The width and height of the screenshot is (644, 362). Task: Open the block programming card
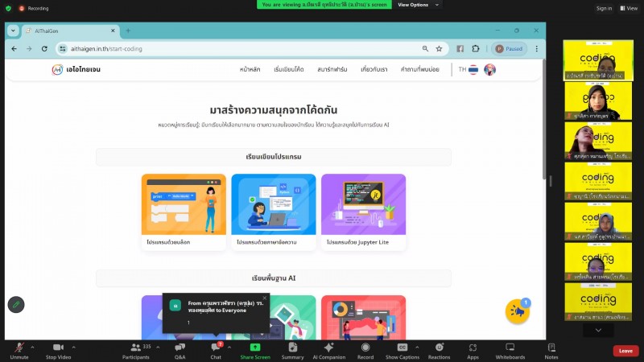click(x=184, y=212)
